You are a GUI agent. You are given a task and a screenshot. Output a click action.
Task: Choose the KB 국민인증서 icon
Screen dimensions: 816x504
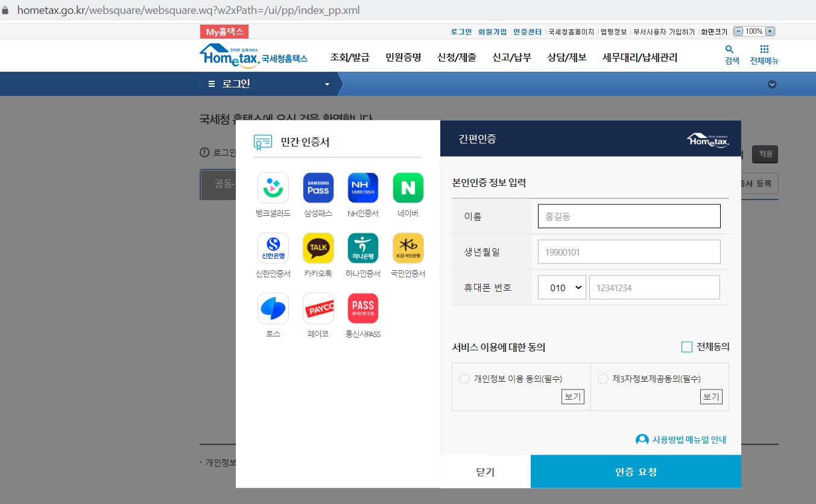[408, 248]
